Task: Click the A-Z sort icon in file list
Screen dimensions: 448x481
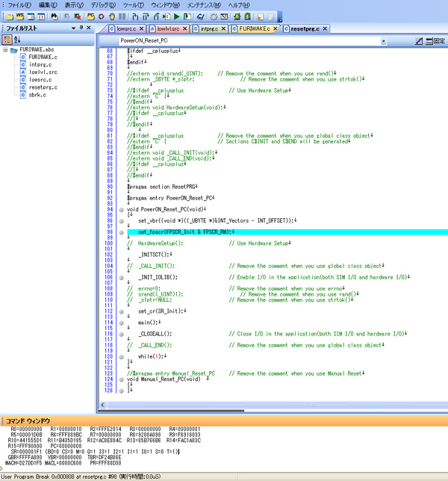Action: pos(17,40)
